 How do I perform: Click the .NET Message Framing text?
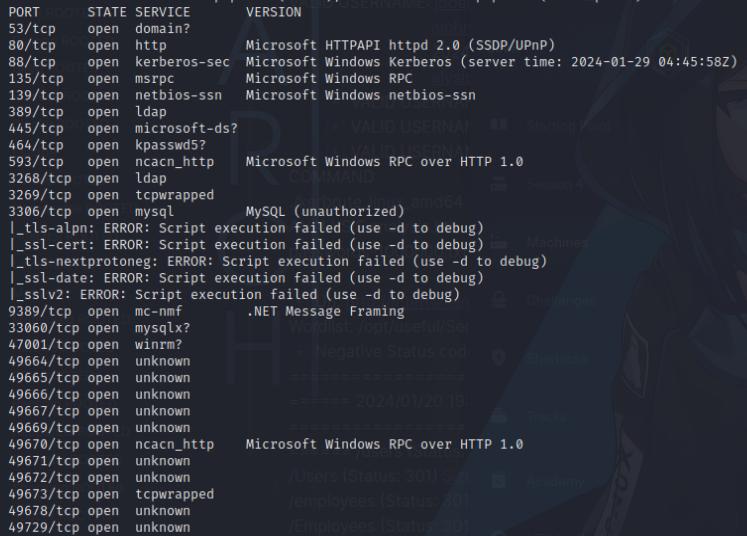325,312
